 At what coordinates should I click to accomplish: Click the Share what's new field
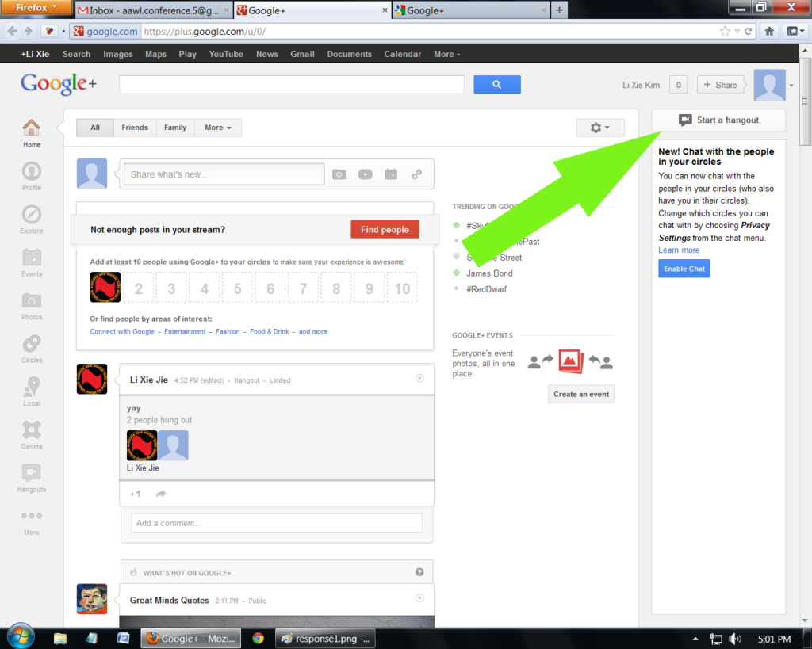click(x=224, y=174)
